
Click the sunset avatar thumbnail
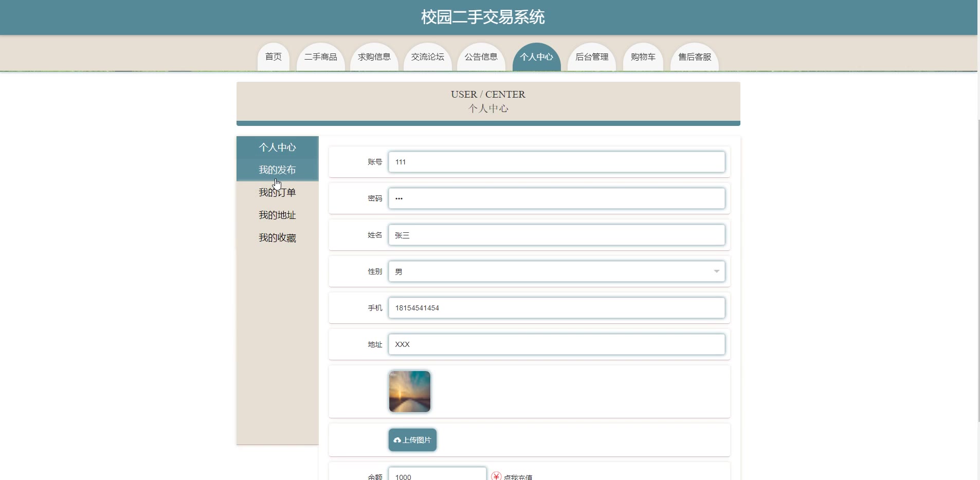point(410,392)
